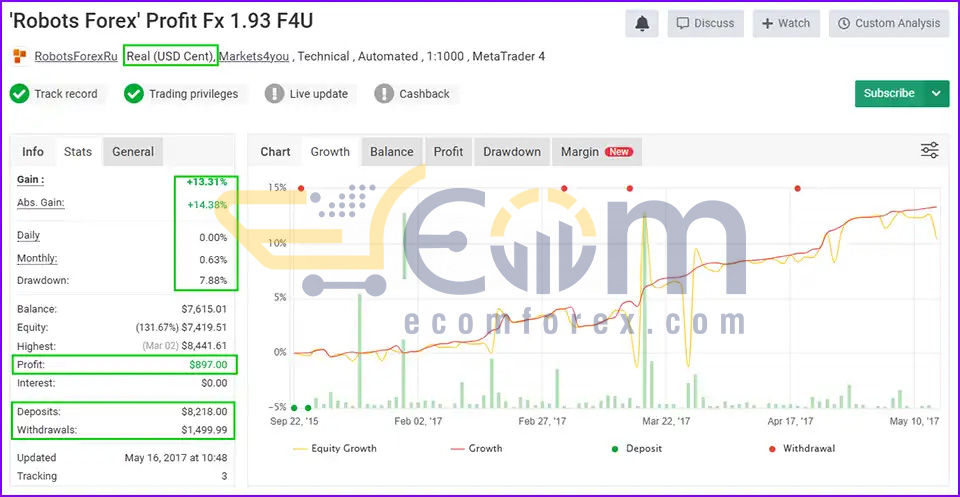Select the Drawdown chart tab
This screenshot has width=960, height=497.
[x=512, y=152]
